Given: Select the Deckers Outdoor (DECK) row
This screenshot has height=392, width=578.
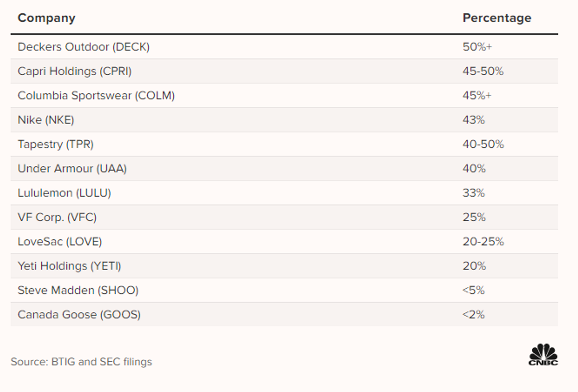Looking at the screenshot, I should coord(284,47).
